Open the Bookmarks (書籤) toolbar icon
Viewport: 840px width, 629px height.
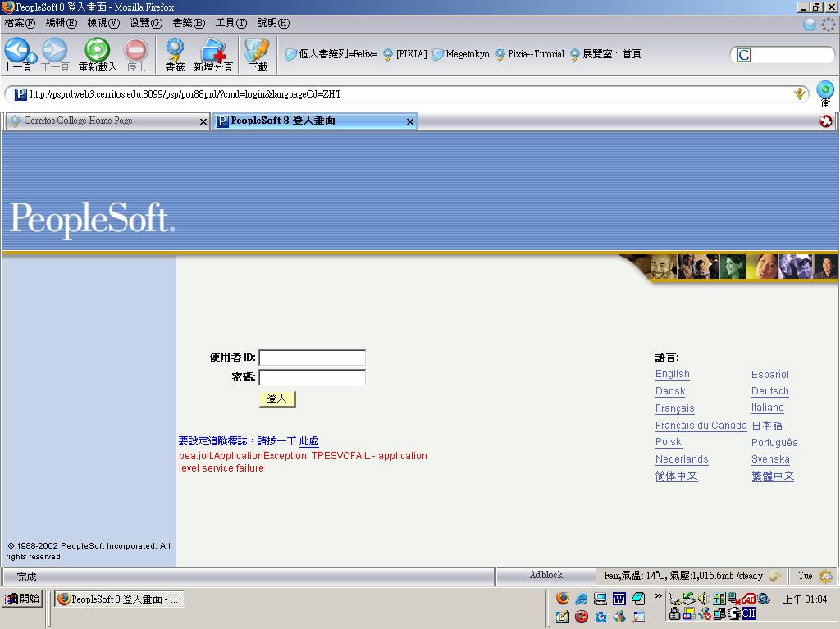click(175, 52)
